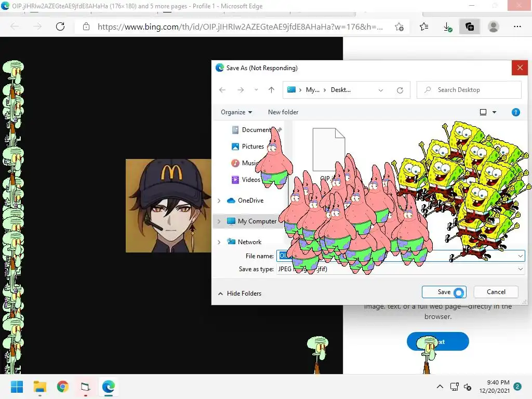Image resolution: width=532 pixels, height=399 pixels.
Task: Select Pictures in navigation pane
Action: click(x=248, y=146)
